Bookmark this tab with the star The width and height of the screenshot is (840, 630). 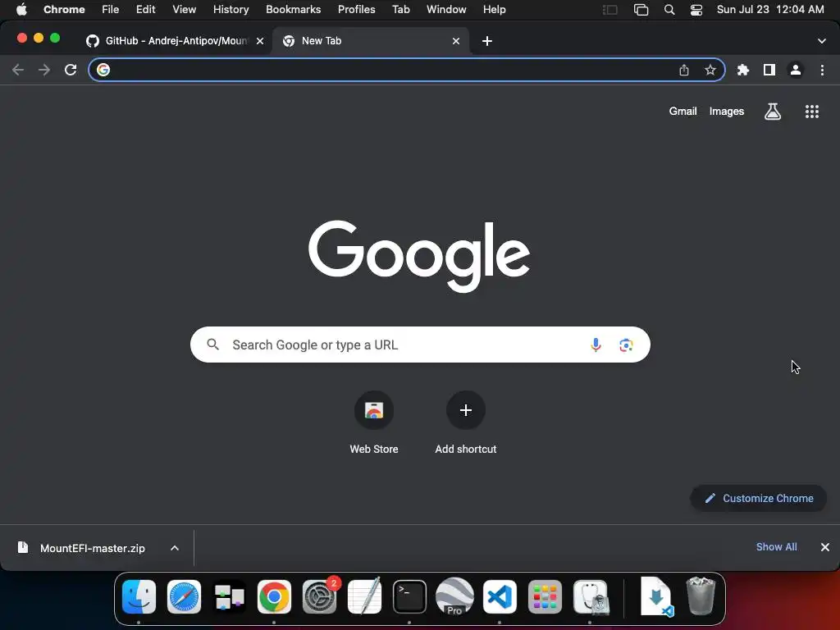pos(710,70)
